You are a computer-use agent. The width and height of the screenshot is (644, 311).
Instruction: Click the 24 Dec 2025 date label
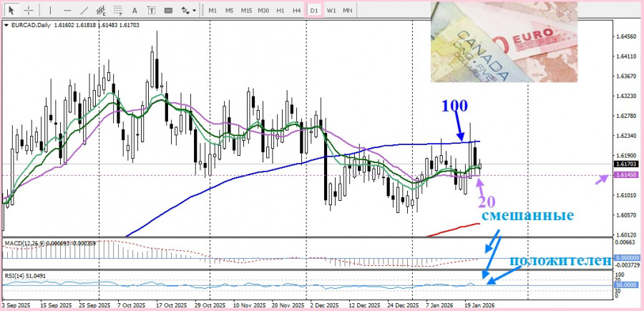(x=403, y=306)
